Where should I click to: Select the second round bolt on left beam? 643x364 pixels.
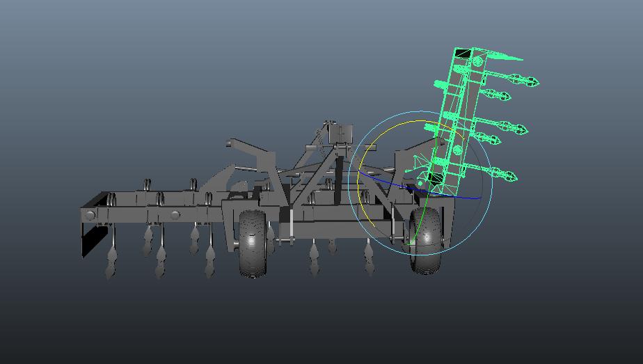[175, 215]
